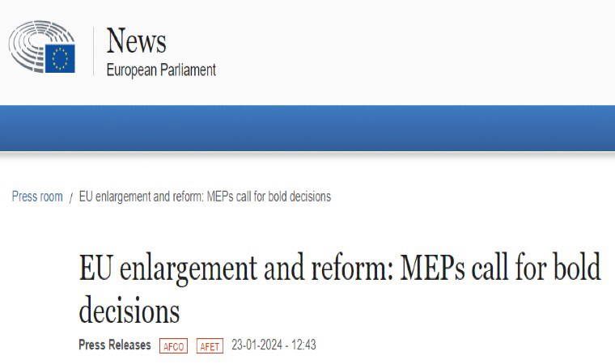
Task: Click the Press Releases label
Action: point(115,345)
